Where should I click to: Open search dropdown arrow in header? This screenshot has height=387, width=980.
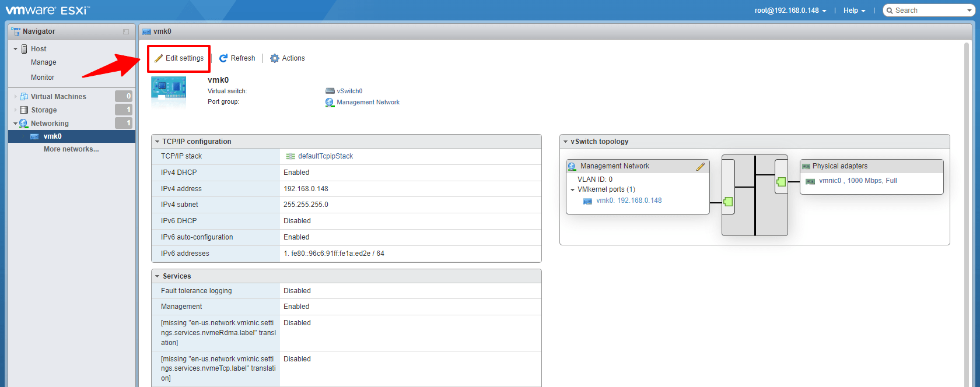(x=970, y=10)
